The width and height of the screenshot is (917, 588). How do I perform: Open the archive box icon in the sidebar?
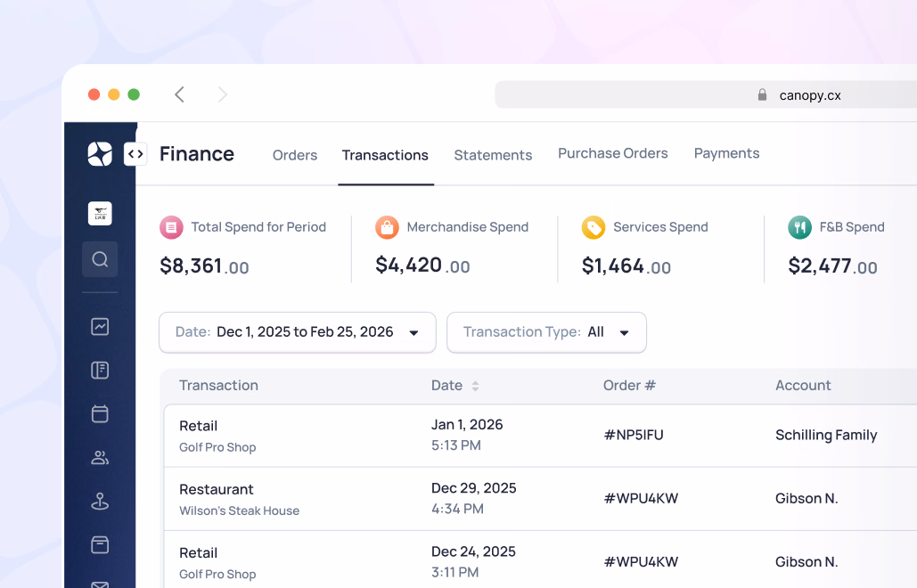(x=100, y=544)
